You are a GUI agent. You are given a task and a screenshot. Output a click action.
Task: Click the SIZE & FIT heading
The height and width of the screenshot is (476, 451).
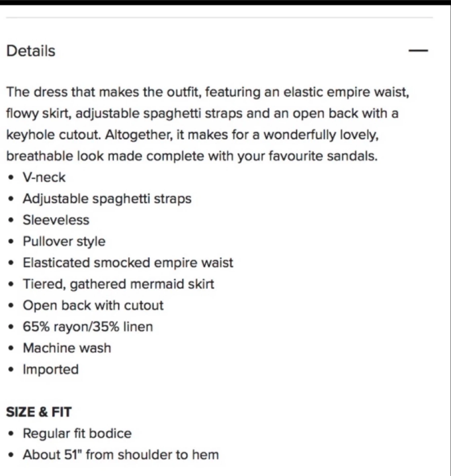(39, 412)
